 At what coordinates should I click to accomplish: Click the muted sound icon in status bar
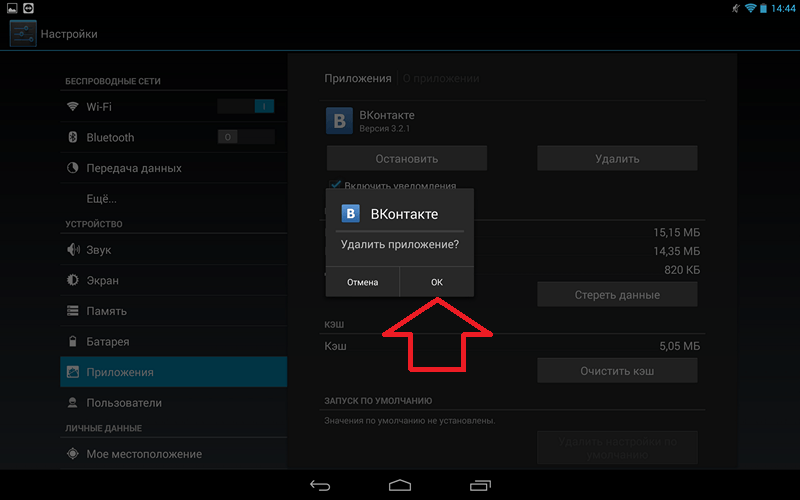coord(736,8)
